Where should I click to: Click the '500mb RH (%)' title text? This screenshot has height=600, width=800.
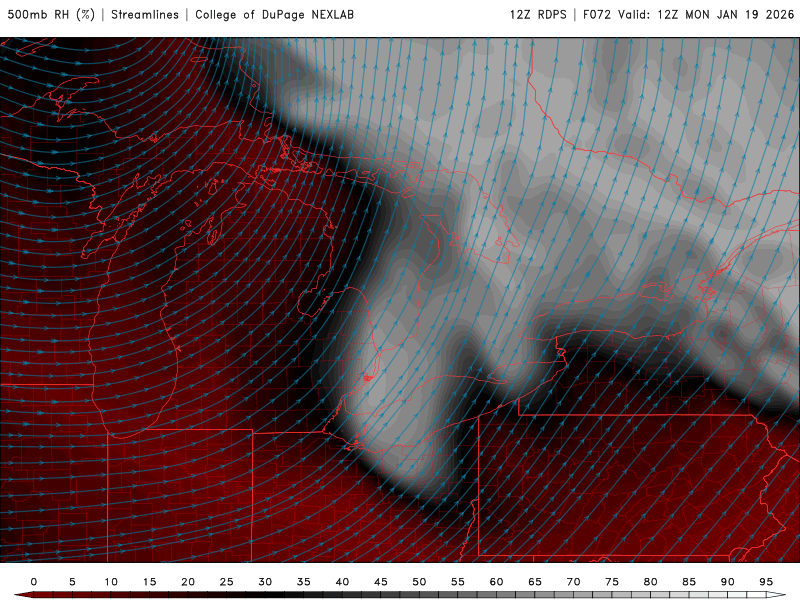click(51, 15)
